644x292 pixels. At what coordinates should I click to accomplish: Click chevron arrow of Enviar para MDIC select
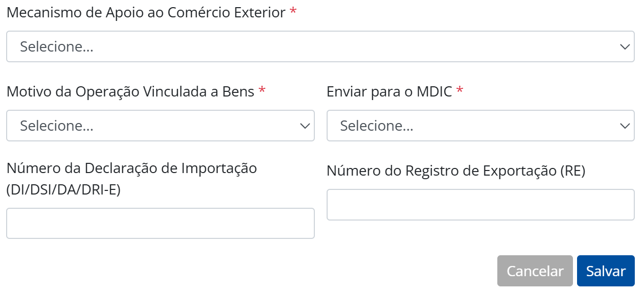tap(625, 126)
